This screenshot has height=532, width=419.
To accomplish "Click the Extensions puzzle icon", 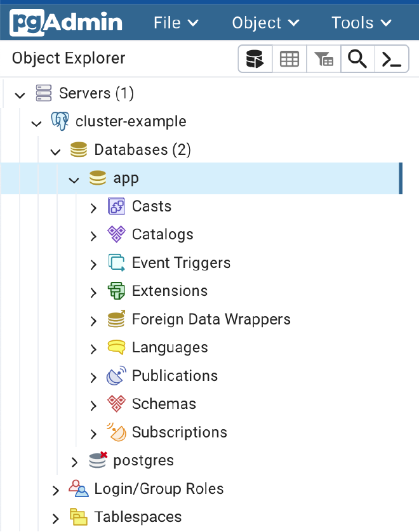I will pos(116,291).
